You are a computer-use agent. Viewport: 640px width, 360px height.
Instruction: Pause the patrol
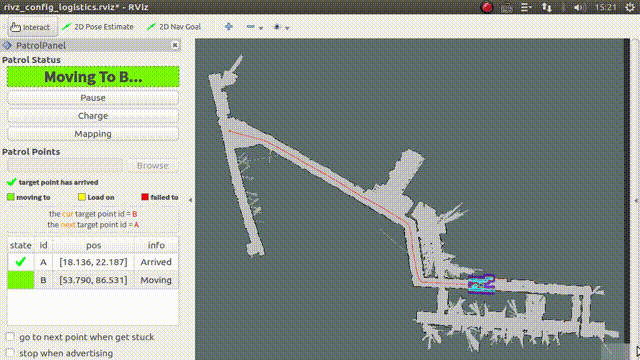93,98
